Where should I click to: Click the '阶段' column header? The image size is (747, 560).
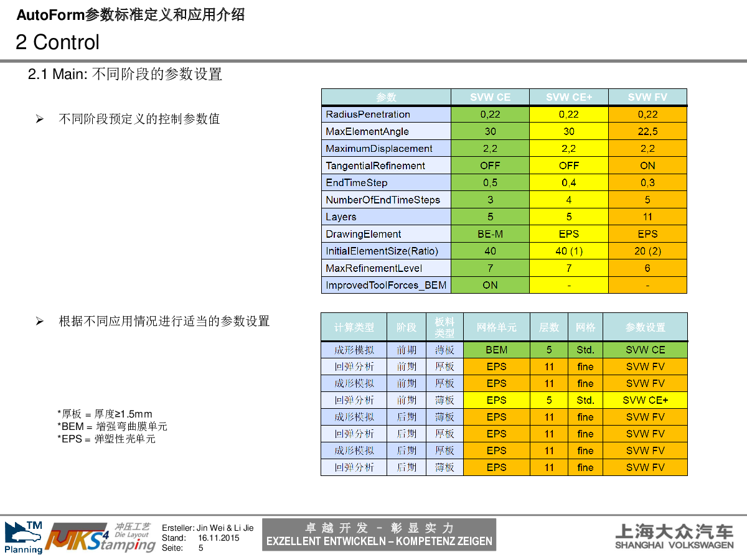(406, 327)
